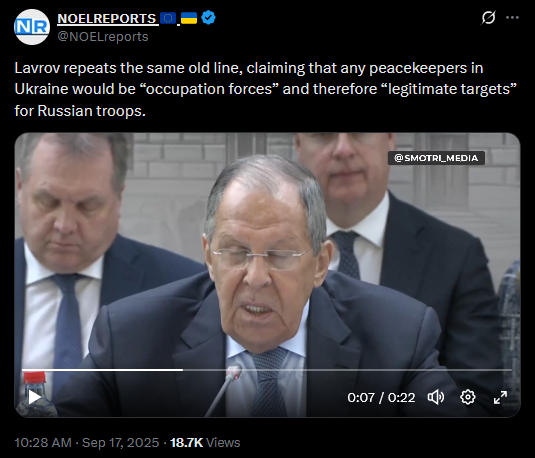Seek within the unplayed part of video timeline
Viewport: 535px width, 458px height.
(x=347, y=370)
